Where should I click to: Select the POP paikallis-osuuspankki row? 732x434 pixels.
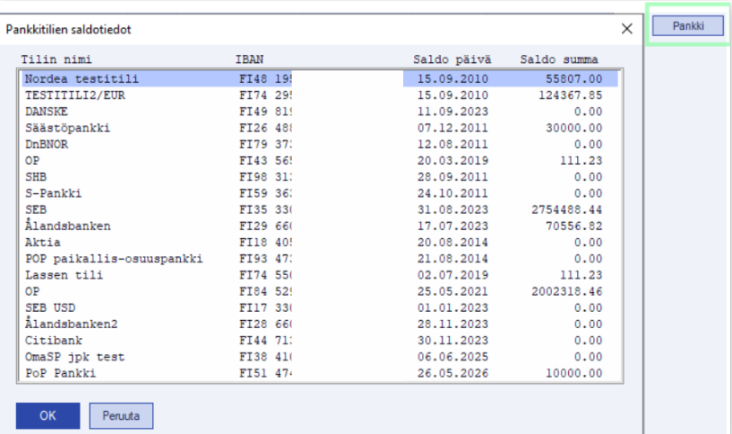(320, 259)
